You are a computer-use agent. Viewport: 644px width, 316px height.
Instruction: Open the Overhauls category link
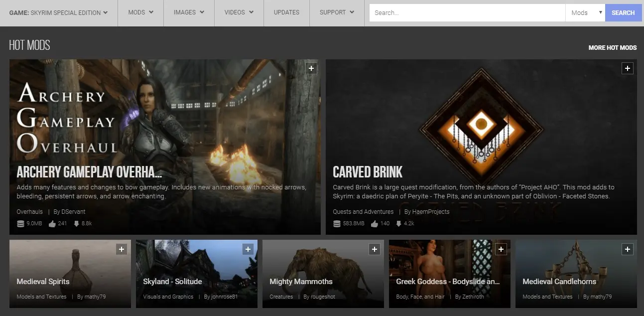[x=30, y=212]
